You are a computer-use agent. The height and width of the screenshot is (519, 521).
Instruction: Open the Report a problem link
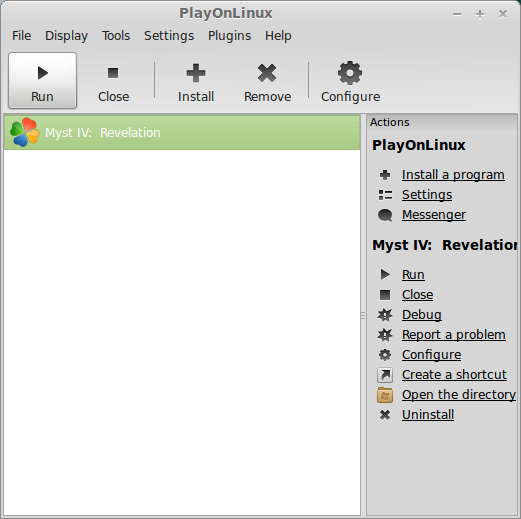(x=454, y=335)
